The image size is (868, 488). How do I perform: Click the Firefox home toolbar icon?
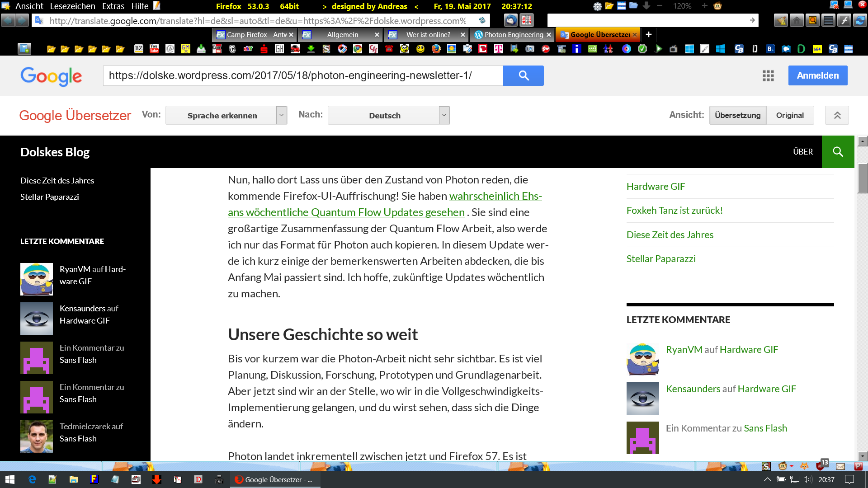[x=797, y=20]
